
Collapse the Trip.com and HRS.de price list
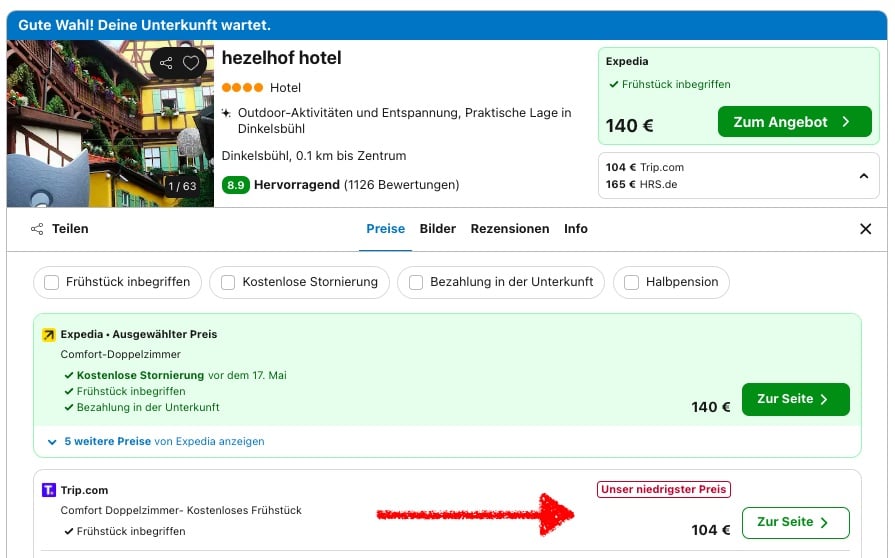pyautogui.click(x=864, y=176)
